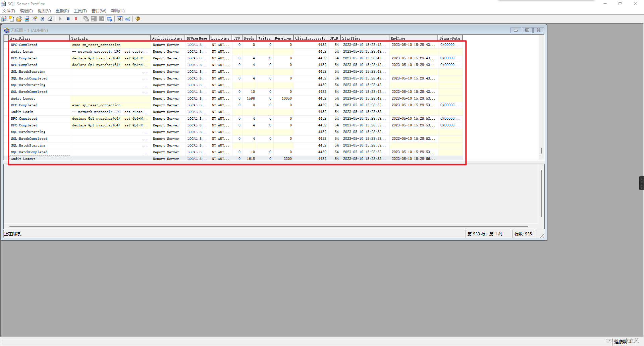Click the SQL Server Profiler title bar icon
Image resolution: width=644 pixels, height=346 pixels.
click(3, 4)
